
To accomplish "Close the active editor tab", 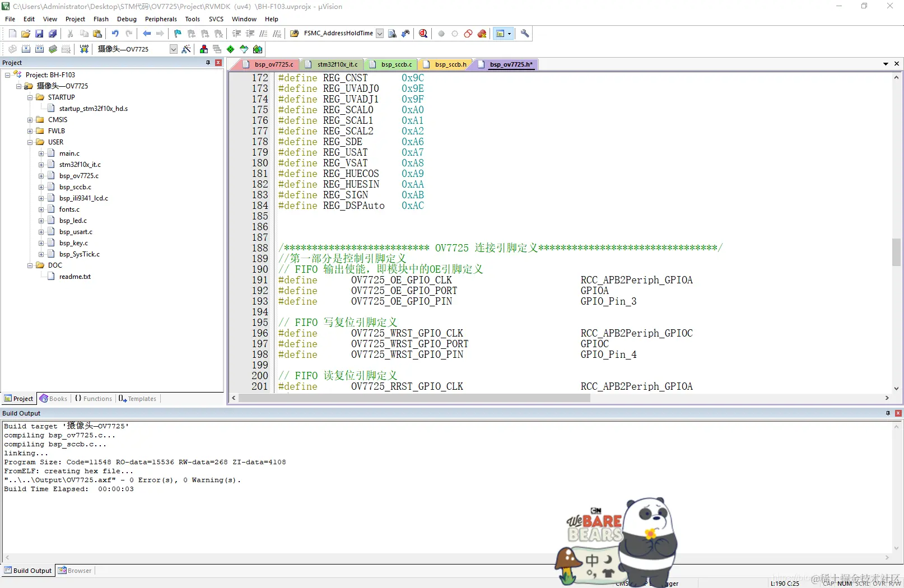I will tap(896, 64).
